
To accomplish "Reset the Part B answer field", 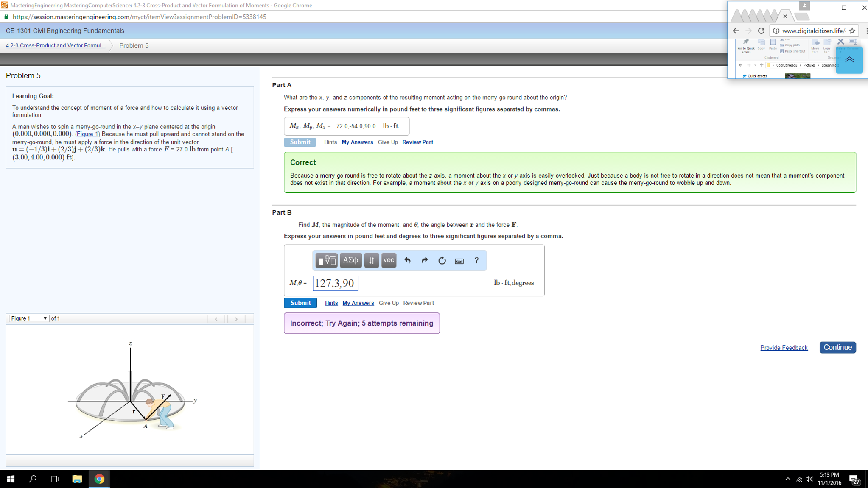I will click(x=442, y=260).
